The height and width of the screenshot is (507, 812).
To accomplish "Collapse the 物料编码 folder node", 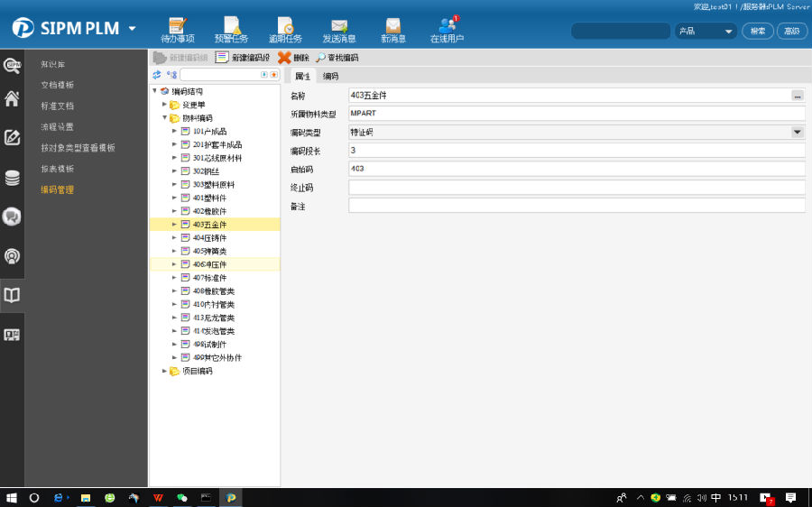I will [164, 118].
